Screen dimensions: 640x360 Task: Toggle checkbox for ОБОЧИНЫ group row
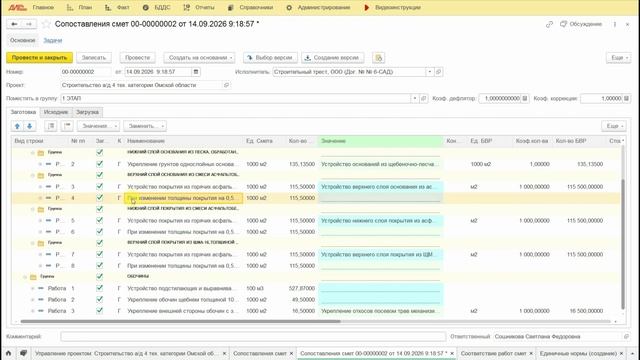[x=100, y=276]
